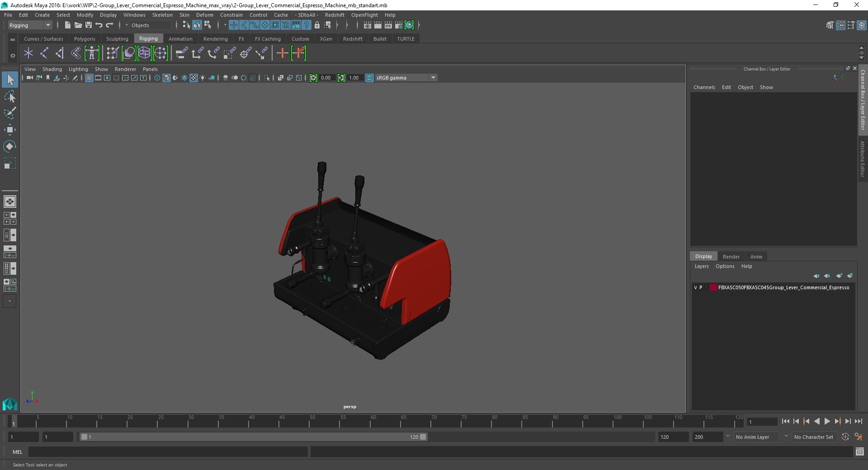Open the shelf tab selector menu

point(13,40)
